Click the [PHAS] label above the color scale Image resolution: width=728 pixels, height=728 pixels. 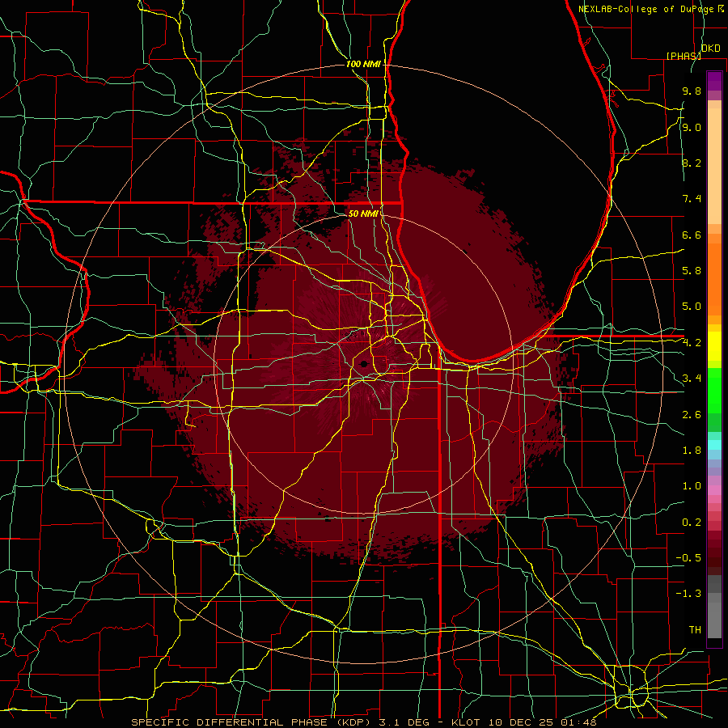click(x=684, y=56)
